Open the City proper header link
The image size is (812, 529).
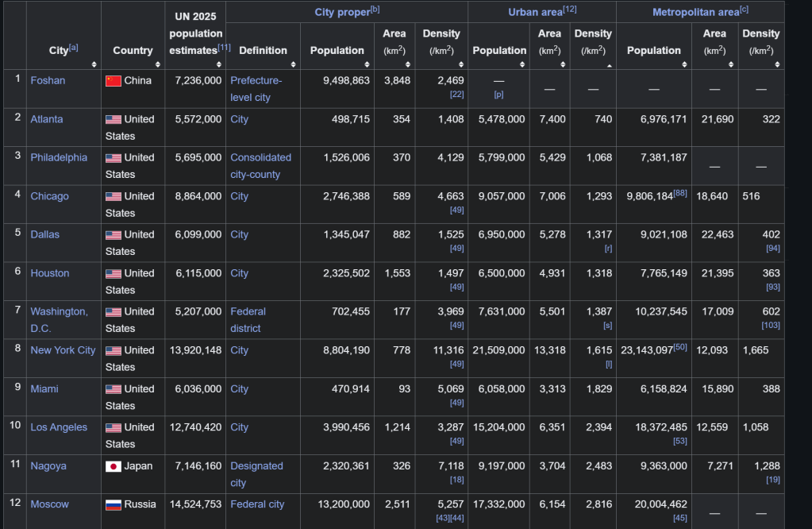tap(341, 12)
